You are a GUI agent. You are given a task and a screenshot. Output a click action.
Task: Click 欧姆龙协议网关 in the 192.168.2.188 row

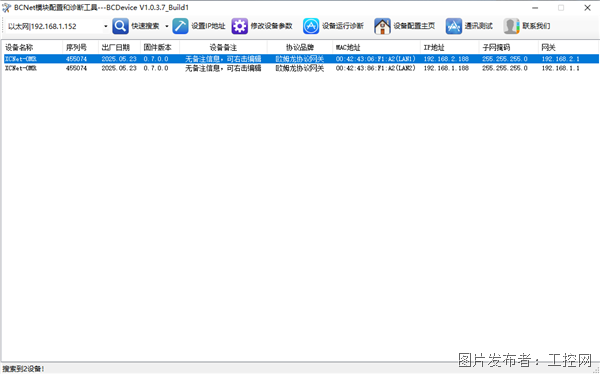pos(300,59)
